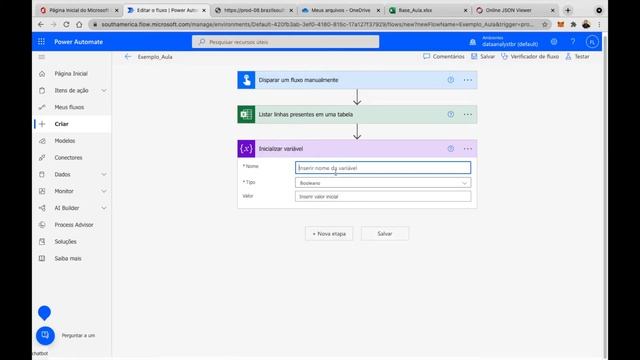Reload the browser page
640x360 pixels.
pyautogui.click(x=66, y=24)
